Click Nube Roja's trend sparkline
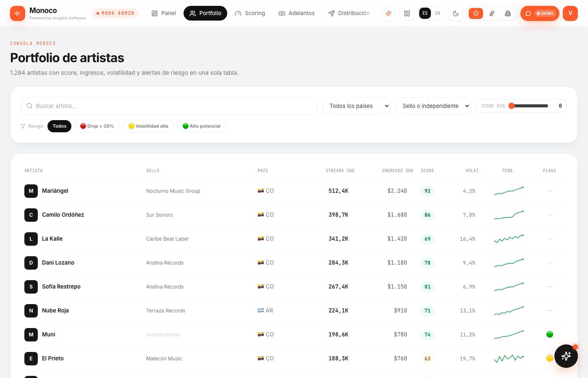The width and height of the screenshot is (588, 378). [x=509, y=310]
